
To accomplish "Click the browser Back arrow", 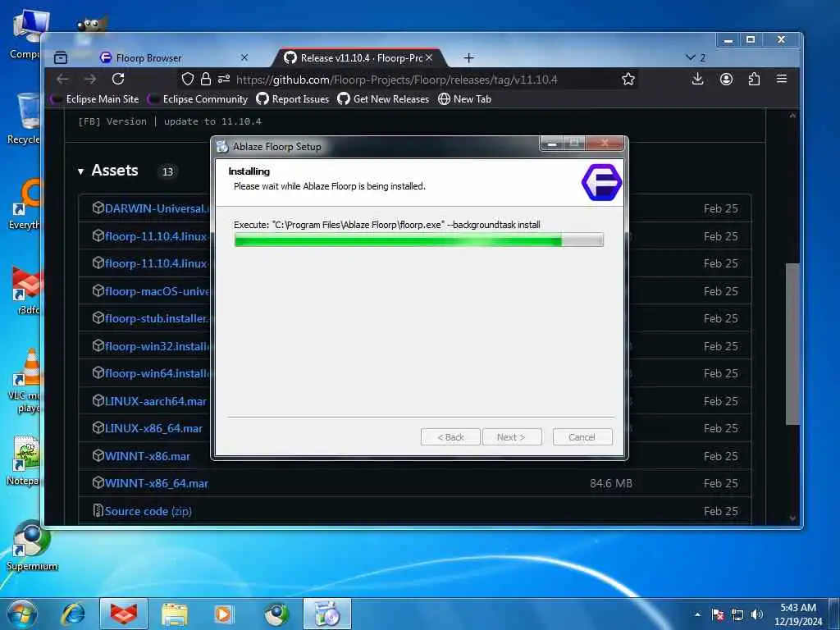I will (x=62, y=80).
